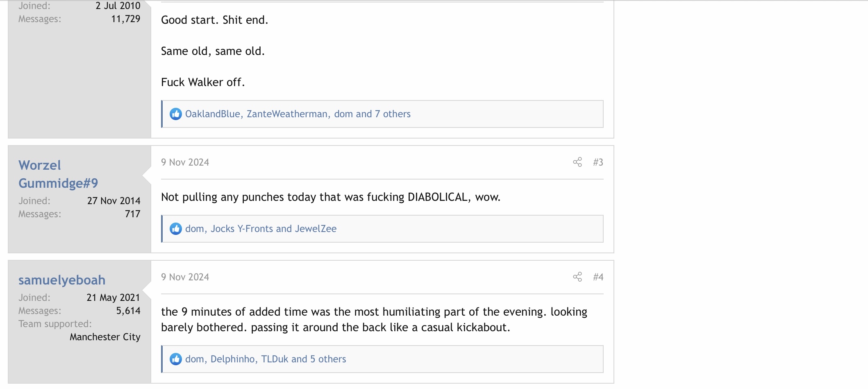
Task: Open Worzel Gummidge#9 user profile
Action: (58, 174)
